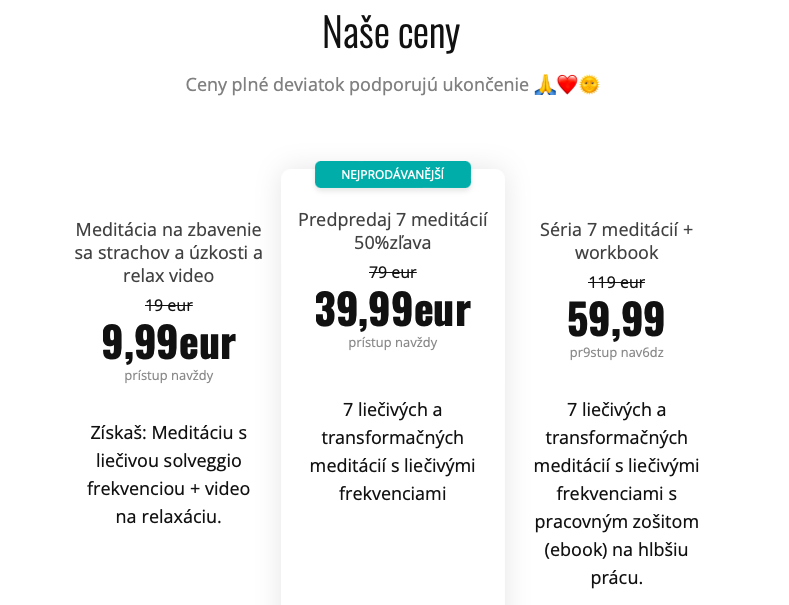Click the pr9stup nav6dz caption
This screenshot has height=605, width=789.
[616, 352]
